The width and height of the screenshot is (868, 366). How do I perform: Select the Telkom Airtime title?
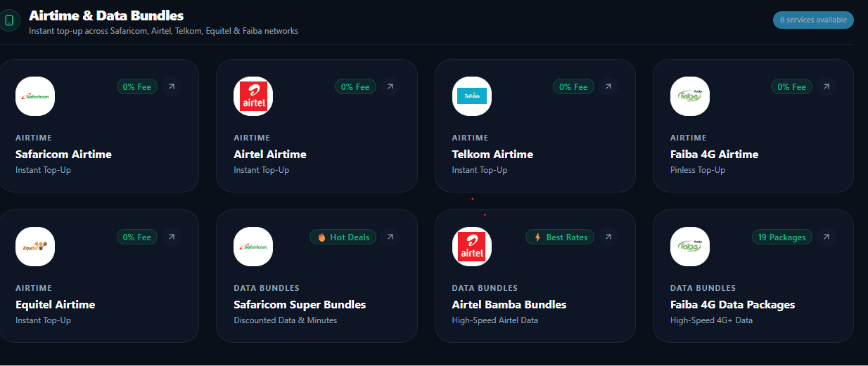[x=492, y=154]
